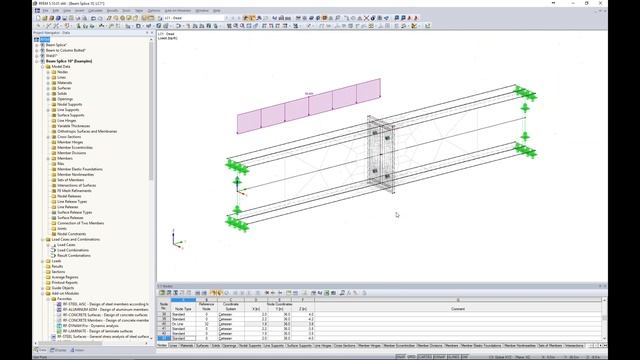The height and width of the screenshot is (360, 640).
Task: Open the Help menu
Action: point(217,11)
